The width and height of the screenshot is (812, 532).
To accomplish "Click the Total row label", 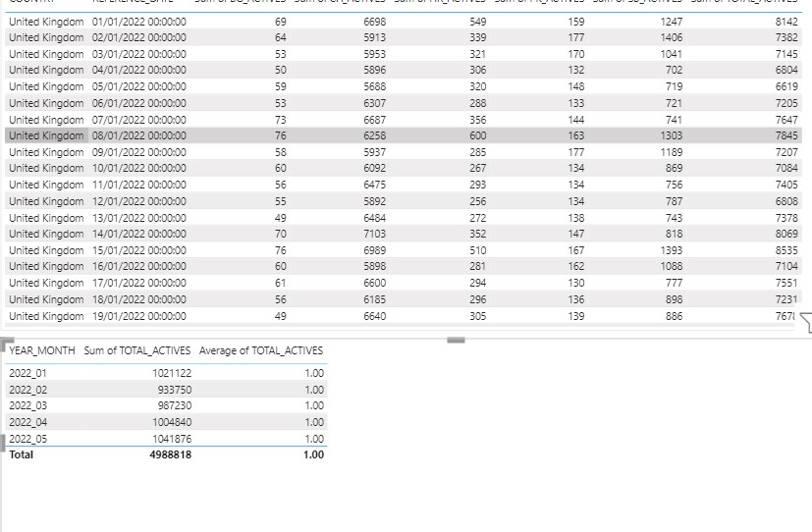I will click(21, 454).
